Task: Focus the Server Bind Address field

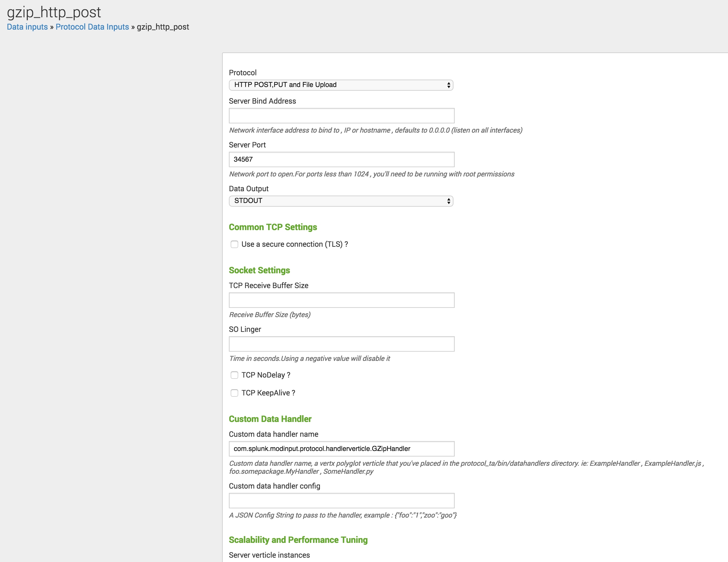Action: pos(341,116)
